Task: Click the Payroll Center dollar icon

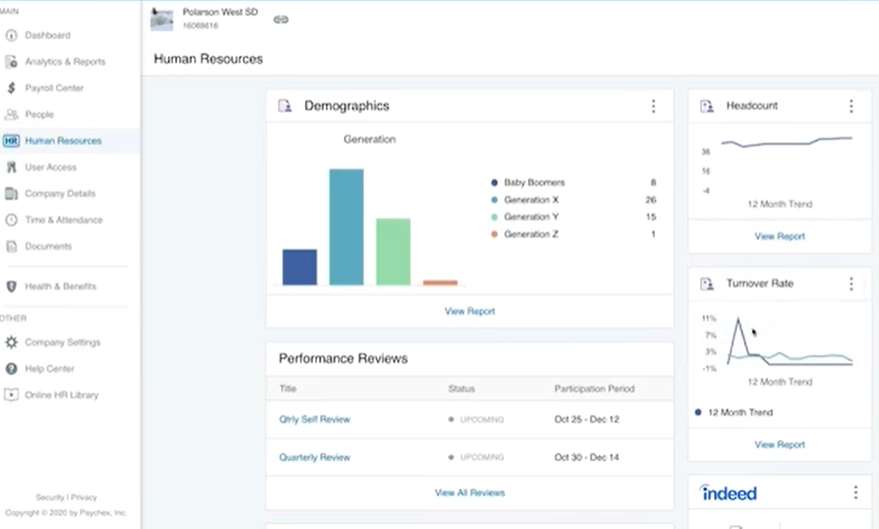Action: pos(11,88)
